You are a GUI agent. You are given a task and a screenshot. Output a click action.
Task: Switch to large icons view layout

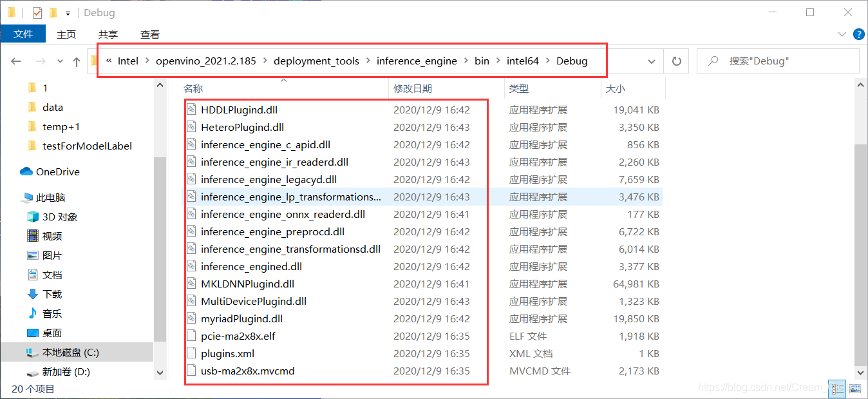pos(855,389)
